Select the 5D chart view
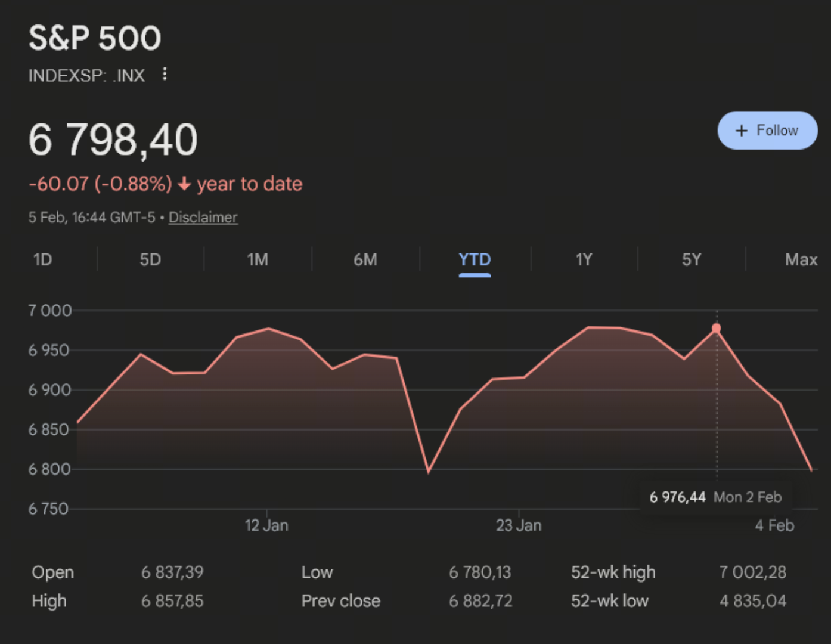 pos(150,259)
